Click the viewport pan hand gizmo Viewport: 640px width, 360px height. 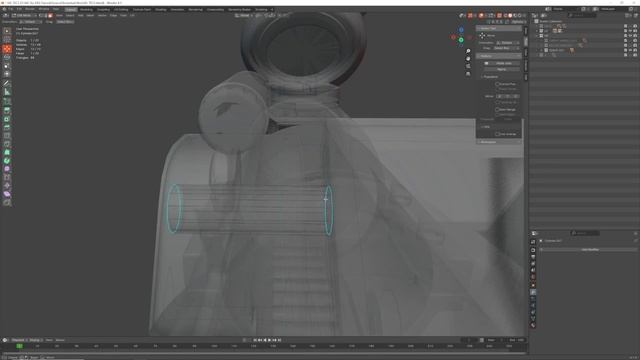tap(468, 59)
